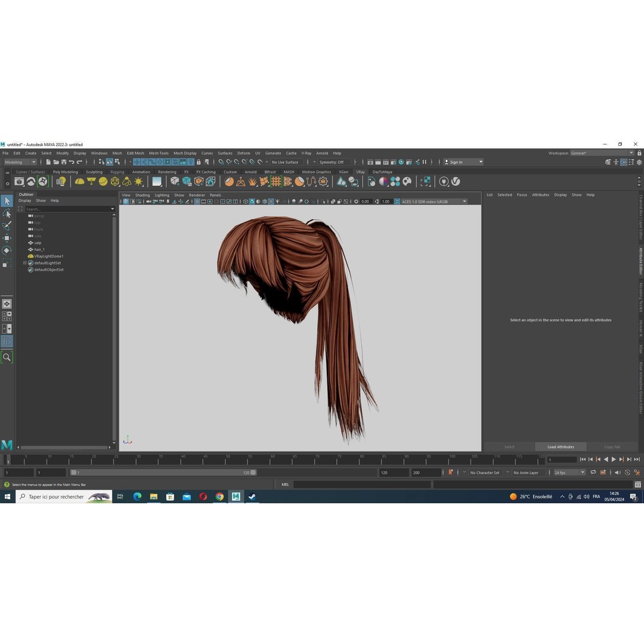Play the animation forwards
Image resolution: width=644 pixels, height=644 pixels.
click(614, 460)
